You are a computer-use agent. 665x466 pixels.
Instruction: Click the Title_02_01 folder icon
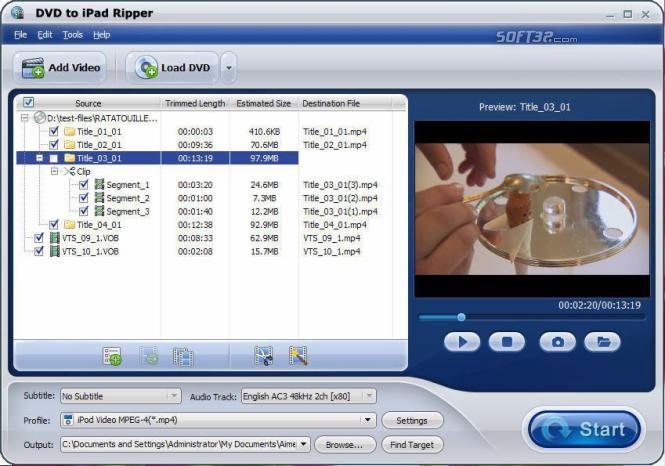click(69, 145)
